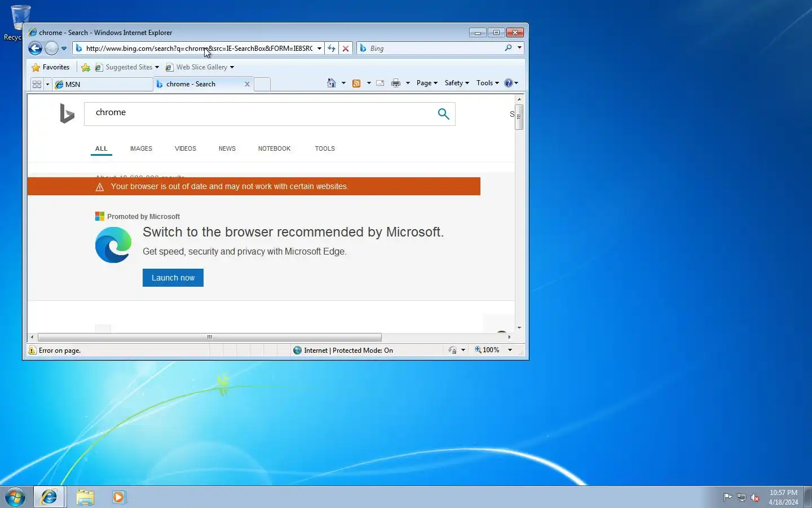Open the Windows Start button

tap(15, 497)
